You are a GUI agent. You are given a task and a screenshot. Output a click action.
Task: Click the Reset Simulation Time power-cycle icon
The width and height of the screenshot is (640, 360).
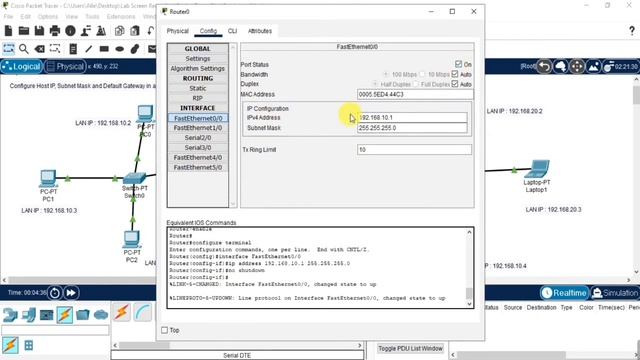(x=55, y=293)
